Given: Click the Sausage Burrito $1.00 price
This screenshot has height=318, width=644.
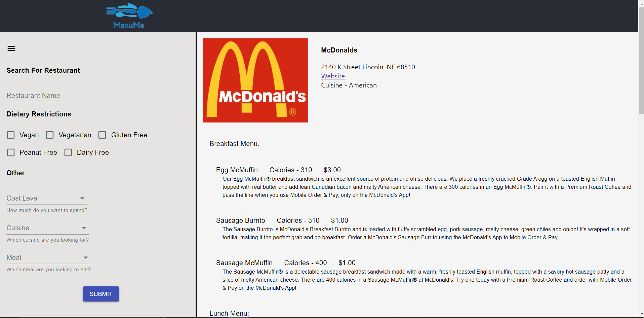Looking at the screenshot, I should point(339,220).
